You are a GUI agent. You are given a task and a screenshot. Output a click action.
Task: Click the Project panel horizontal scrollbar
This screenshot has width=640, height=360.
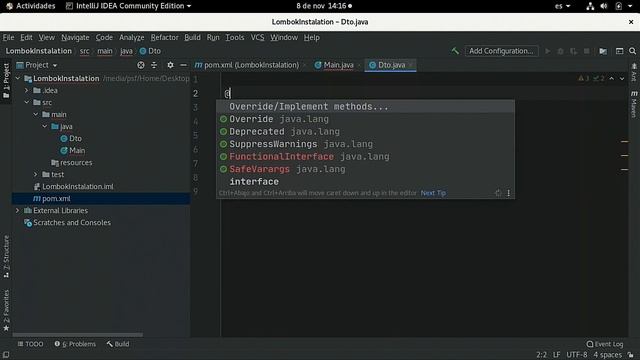(78, 335)
